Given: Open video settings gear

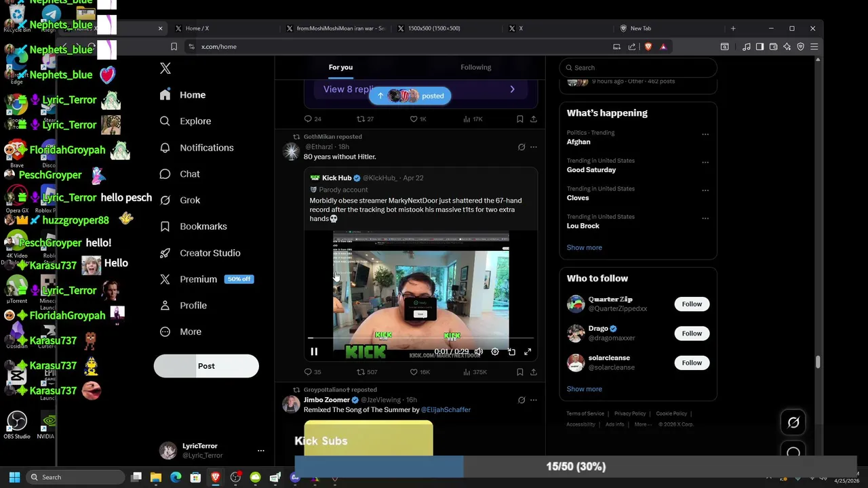Looking at the screenshot, I should [495, 352].
